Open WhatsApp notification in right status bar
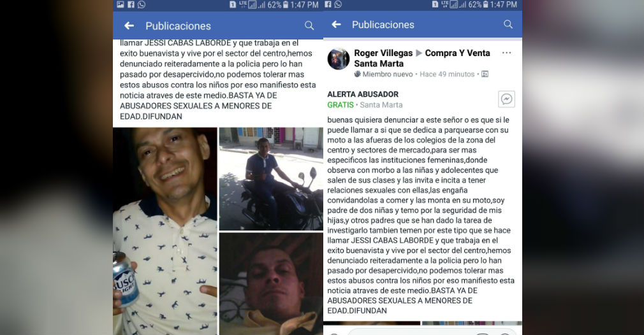644x335 pixels. pyautogui.click(x=338, y=4)
